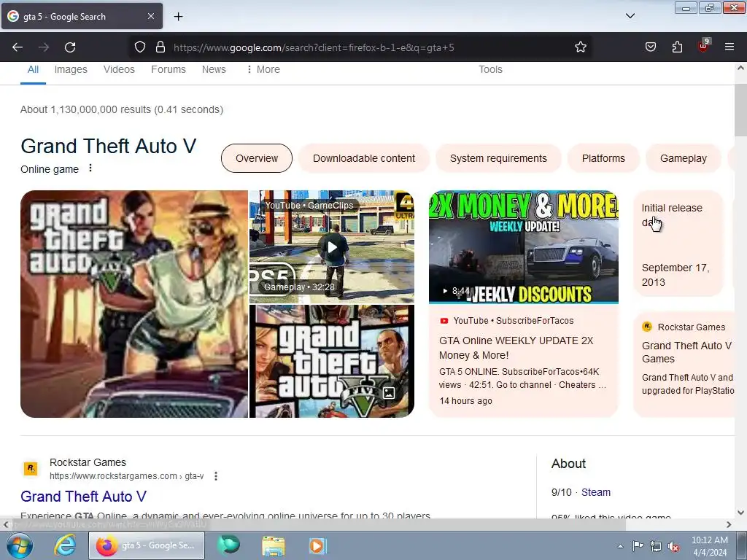Open the 2X Money weekly update video thumbnail

[524, 246]
